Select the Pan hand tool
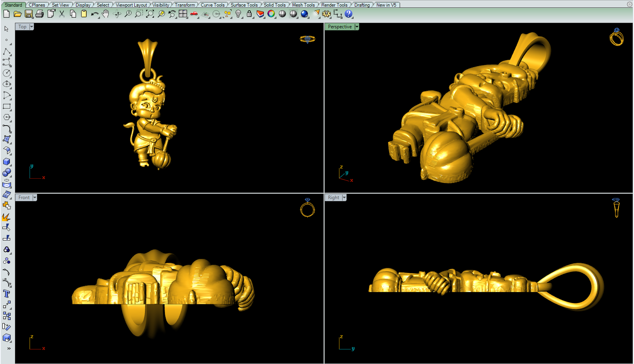This screenshot has width=634, height=364. point(105,14)
